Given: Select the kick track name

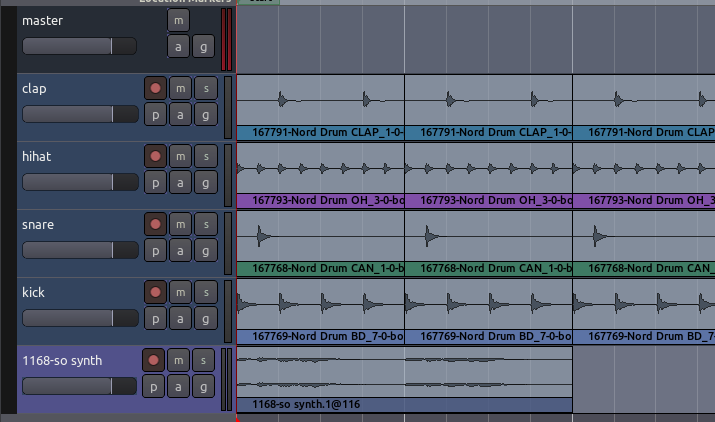Looking at the screenshot, I should point(33,292).
